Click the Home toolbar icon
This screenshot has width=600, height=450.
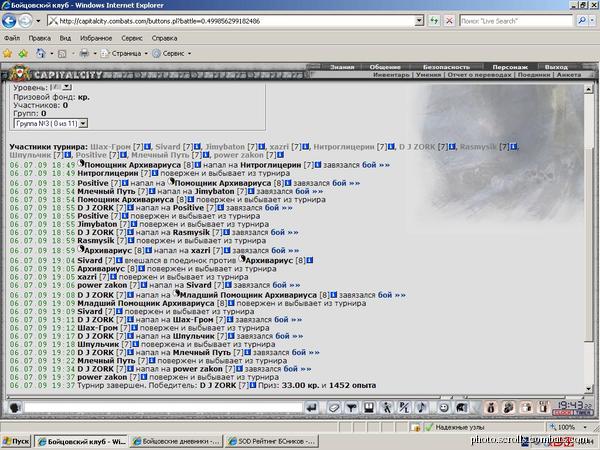pos(41,53)
